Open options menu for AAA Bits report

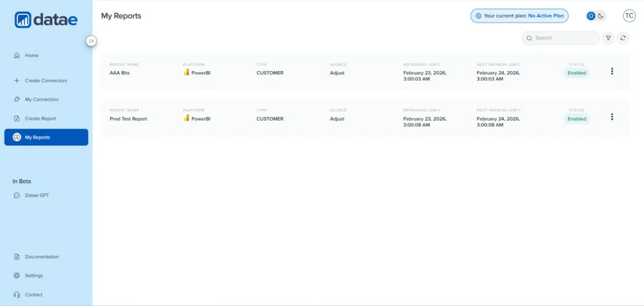click(612, 71)
